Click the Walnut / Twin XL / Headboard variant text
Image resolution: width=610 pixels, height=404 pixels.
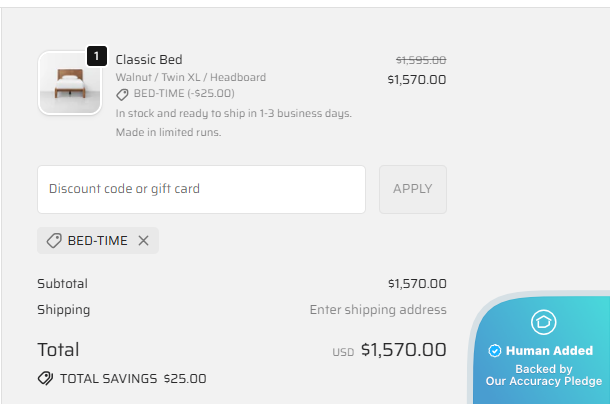click(x=191, y=77)
